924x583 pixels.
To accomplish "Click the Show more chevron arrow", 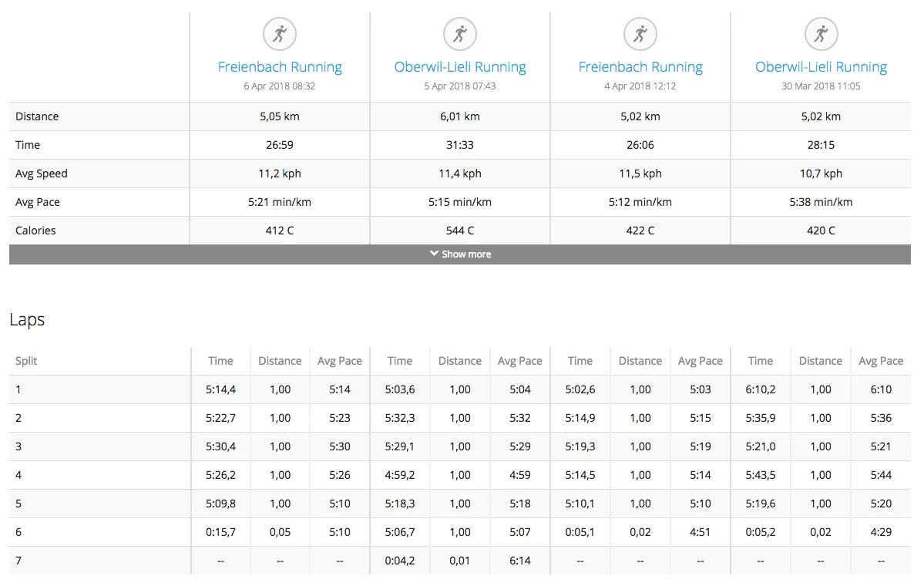I will pos(434,254).
